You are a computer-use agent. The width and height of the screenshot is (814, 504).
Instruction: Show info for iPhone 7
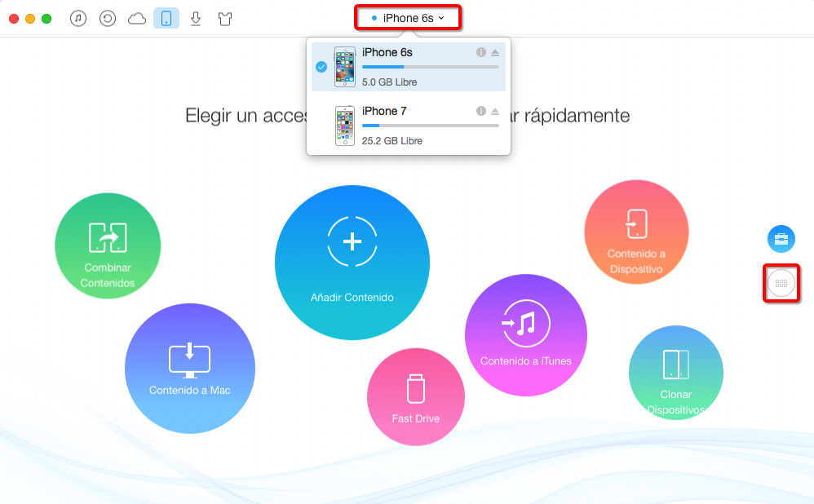pos(481,111)
